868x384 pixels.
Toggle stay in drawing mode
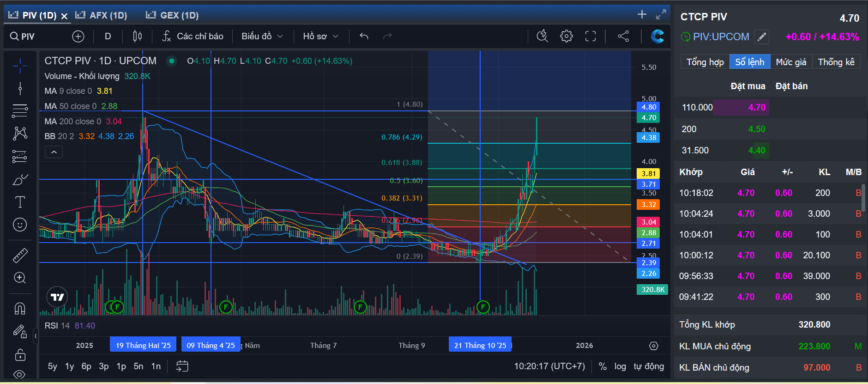pyautogui.click(x=20, y=331)
